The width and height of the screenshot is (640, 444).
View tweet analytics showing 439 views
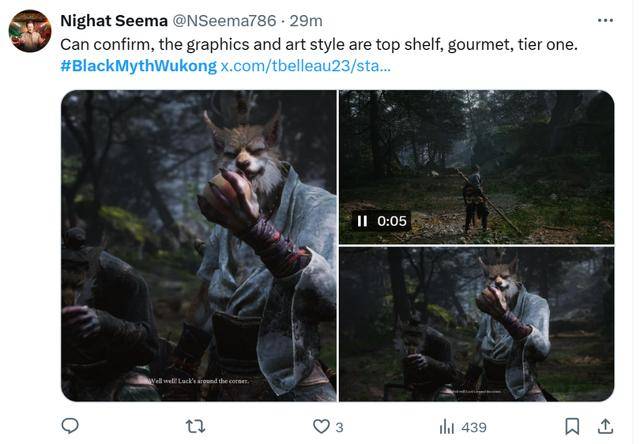tap(462, 427)
